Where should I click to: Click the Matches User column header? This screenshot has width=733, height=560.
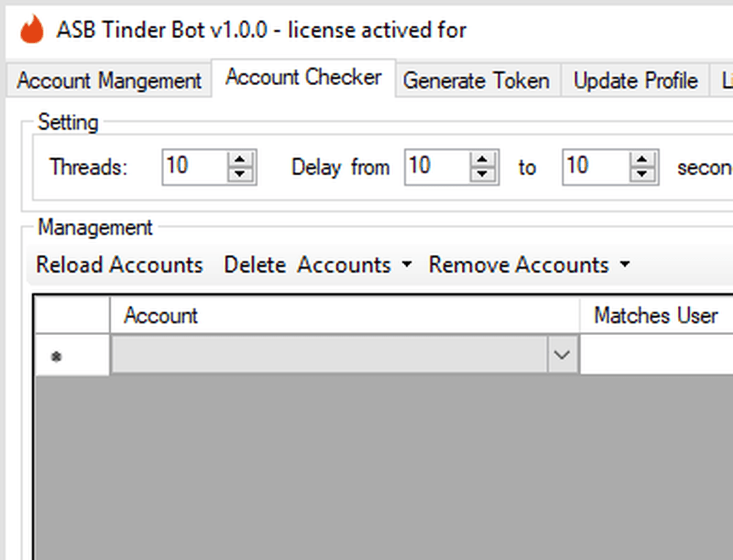point(656,315)
